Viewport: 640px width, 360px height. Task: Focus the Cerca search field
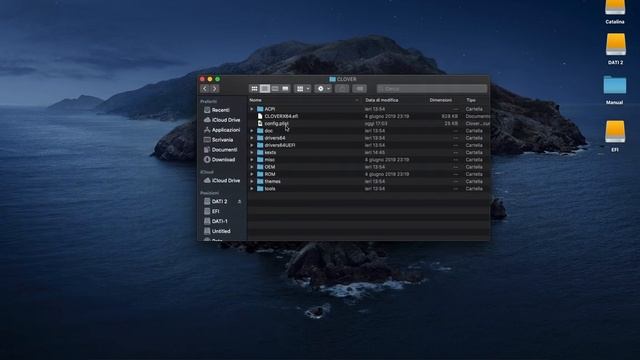point(432,89)
